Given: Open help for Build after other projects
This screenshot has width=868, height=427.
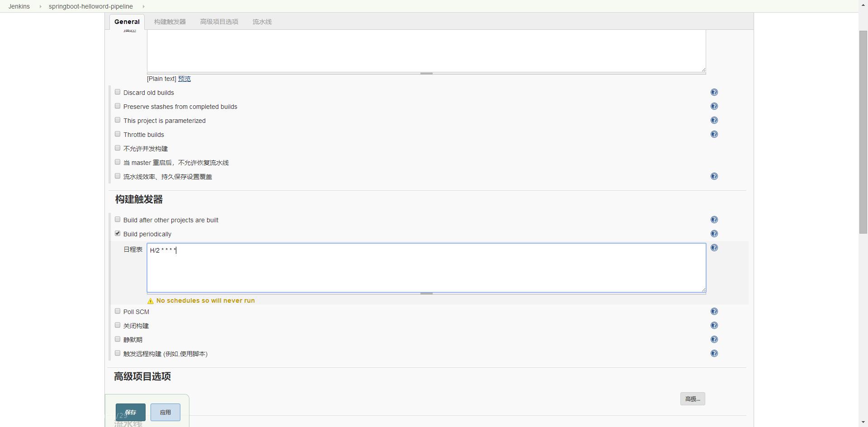Looking at the screenshot, I should (x=714, y=220).
